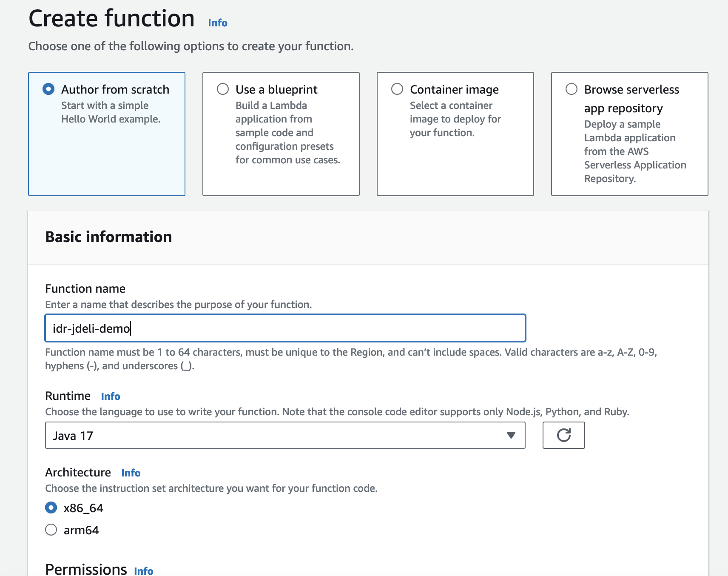Select x86_64 architecture
The height and width of the screenshot is (576, 728).
51,508
